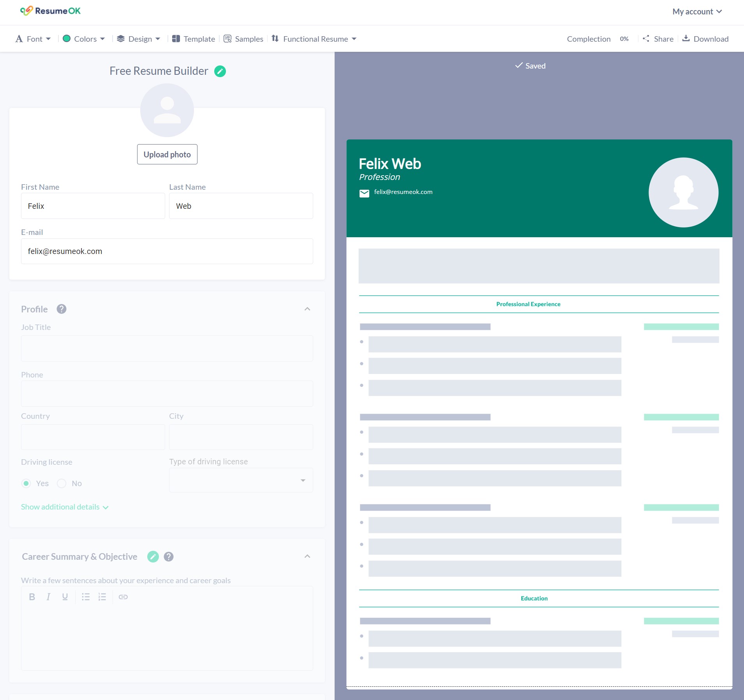This screenshot has height=700, width=744.
Task: Click Profession text in resume preview
Action: pos(380,177)
